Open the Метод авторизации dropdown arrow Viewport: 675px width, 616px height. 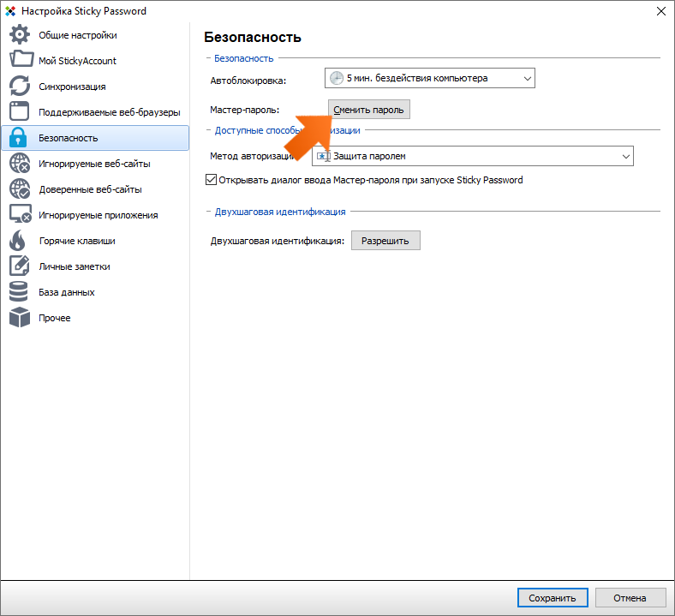tap(625, 156)
